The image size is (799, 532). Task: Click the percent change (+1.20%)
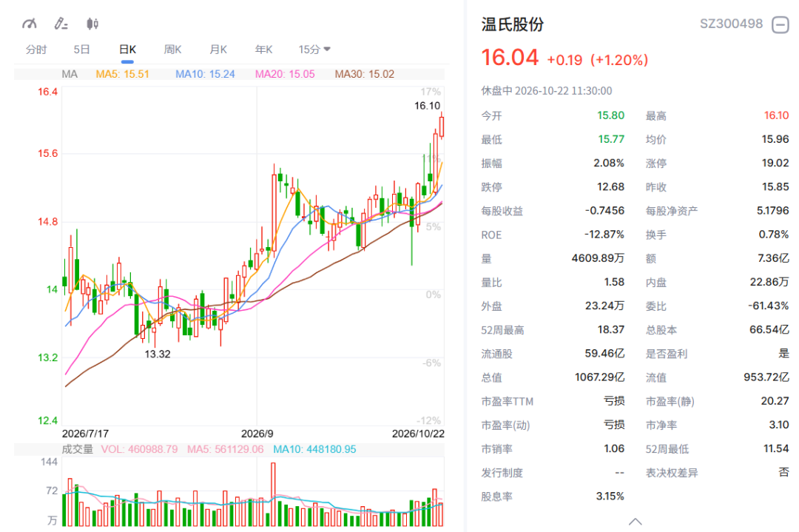click(x=619, y=60)
